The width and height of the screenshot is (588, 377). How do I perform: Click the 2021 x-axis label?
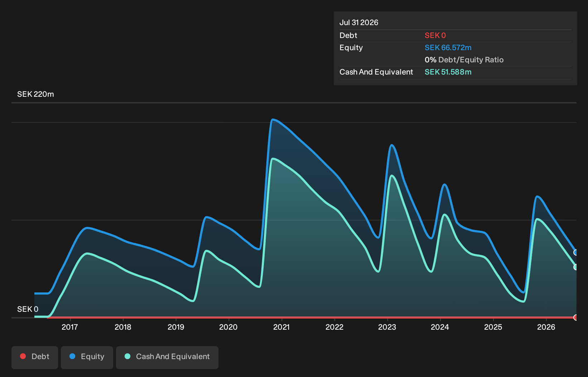coord(281,327)
